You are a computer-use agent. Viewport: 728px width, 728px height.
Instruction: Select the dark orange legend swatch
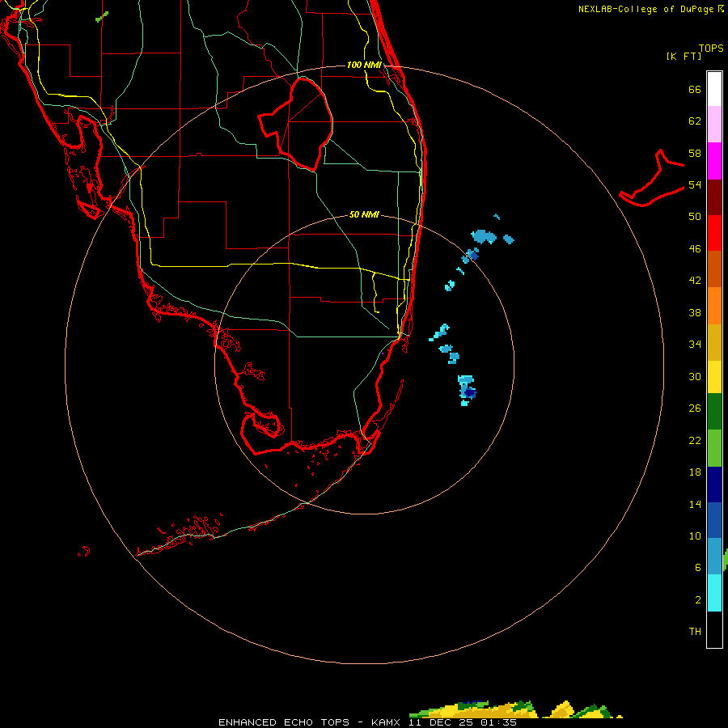coord(714,269)
